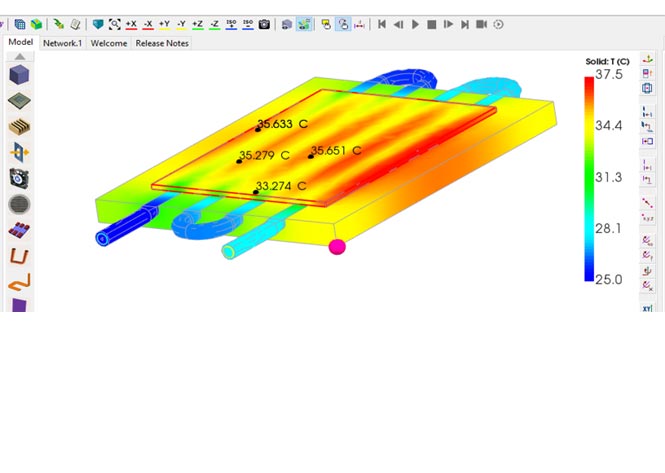Click the teal section plane icon
The image size is (665, 473).
click(98, 24)
